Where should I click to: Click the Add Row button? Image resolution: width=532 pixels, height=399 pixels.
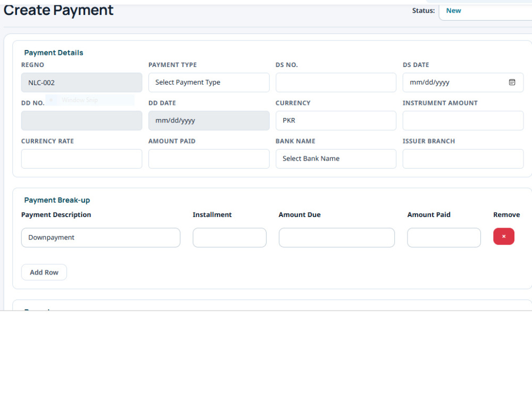tap(44, 272)
